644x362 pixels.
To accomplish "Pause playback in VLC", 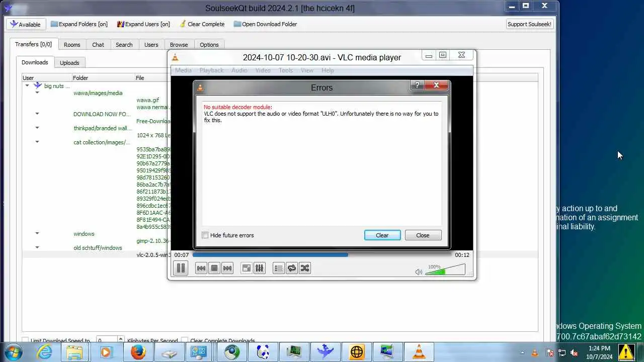I will [181, 268].
